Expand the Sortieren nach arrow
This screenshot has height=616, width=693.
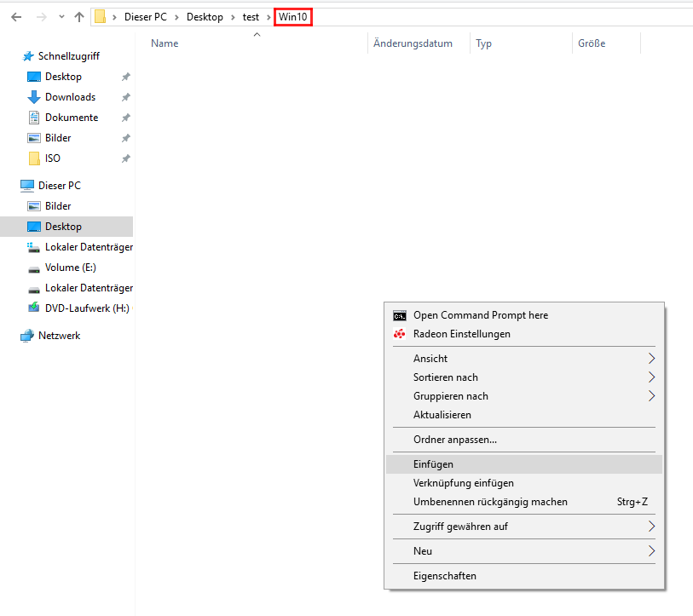click(x=651, y=377)
